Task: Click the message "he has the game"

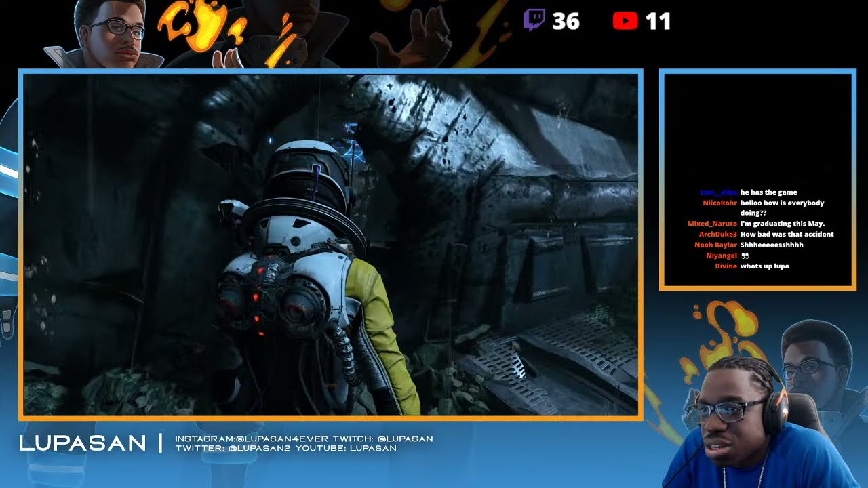Action: 769,192
